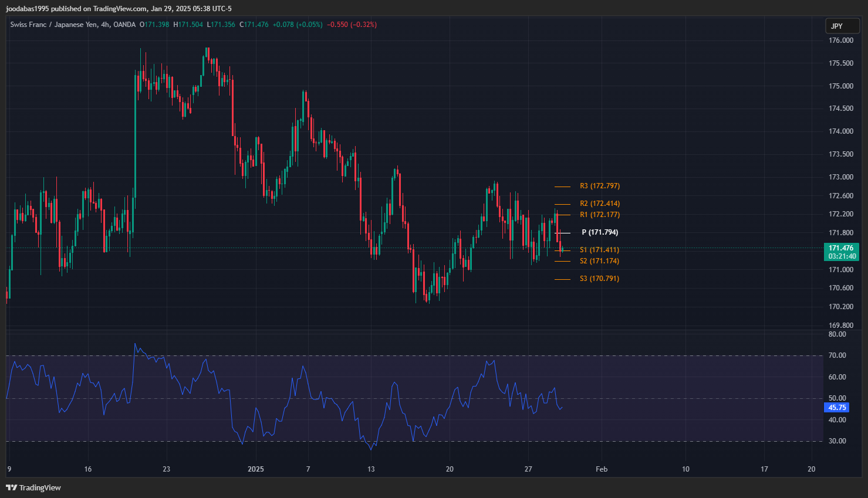Click the TradingView logo at bottom left
The width and height of the screenshot is (868, 498).
pos(33,487)
